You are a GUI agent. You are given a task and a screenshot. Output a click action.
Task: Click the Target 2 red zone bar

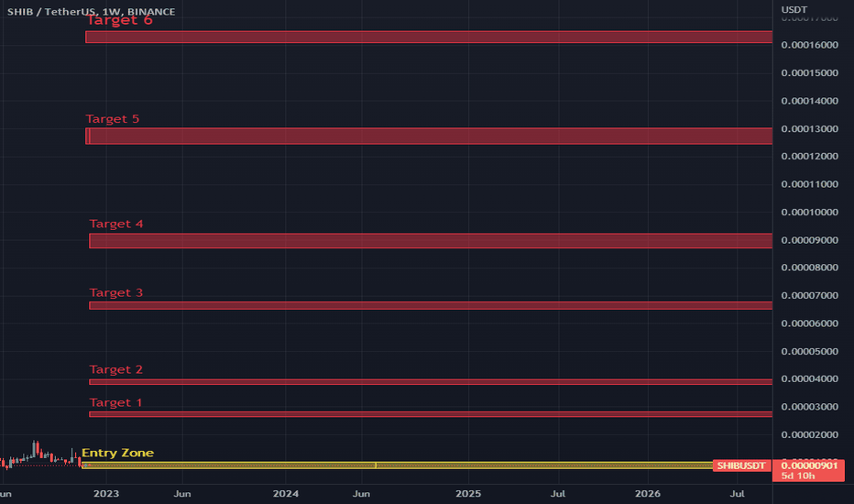431,382
